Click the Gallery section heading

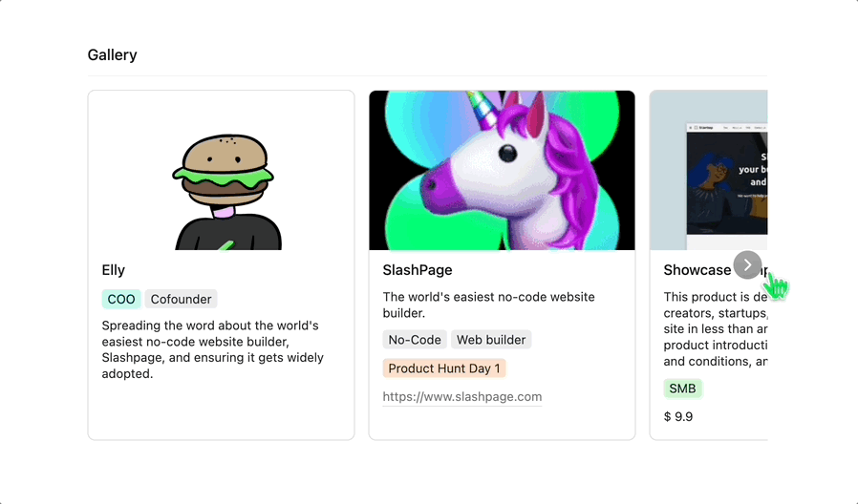point(112,54)
